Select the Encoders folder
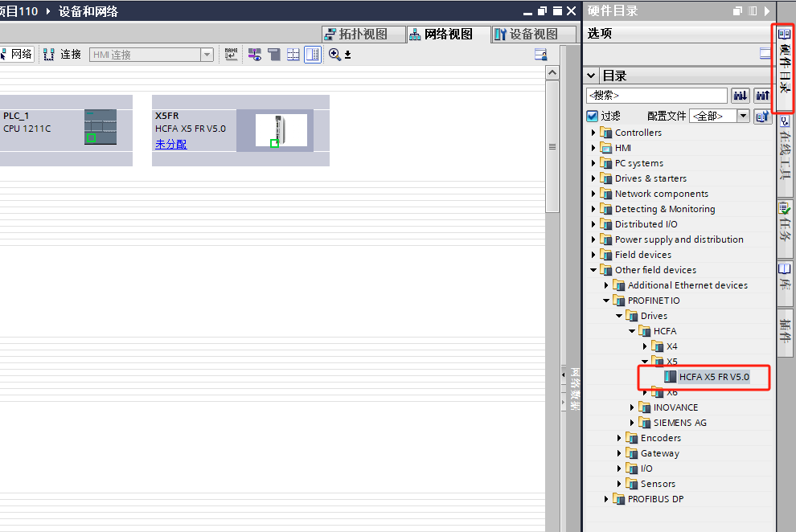 tap(661, 438)
